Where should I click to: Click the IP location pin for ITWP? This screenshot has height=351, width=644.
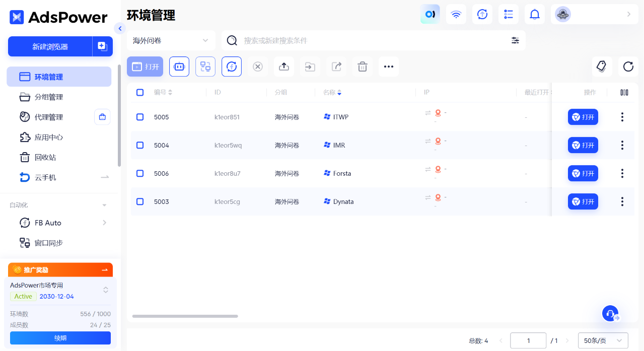pos(438,113)
